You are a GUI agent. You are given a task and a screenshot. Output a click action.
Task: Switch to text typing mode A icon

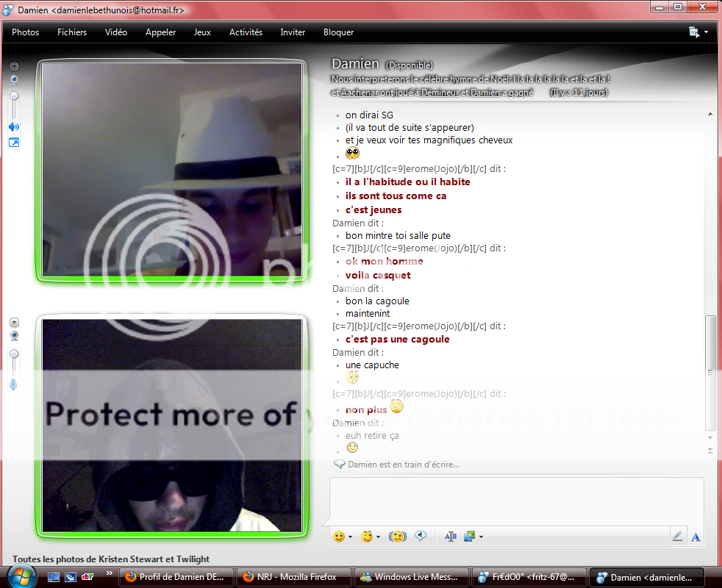(x=696, y=537)
